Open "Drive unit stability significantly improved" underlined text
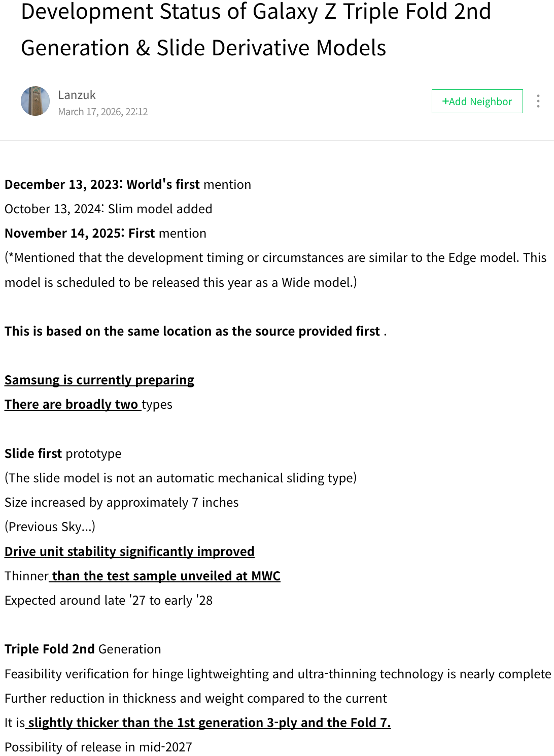Screen dimensions: 554x756 tap(129, 551)
